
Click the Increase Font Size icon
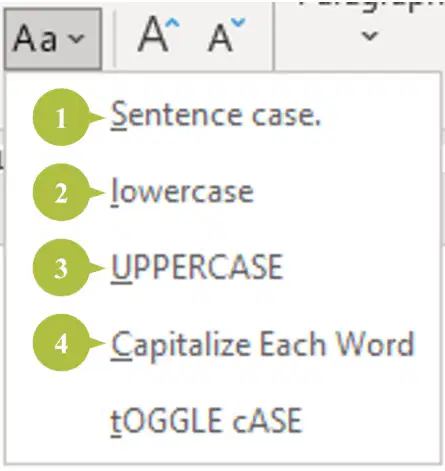pos(159,34)
